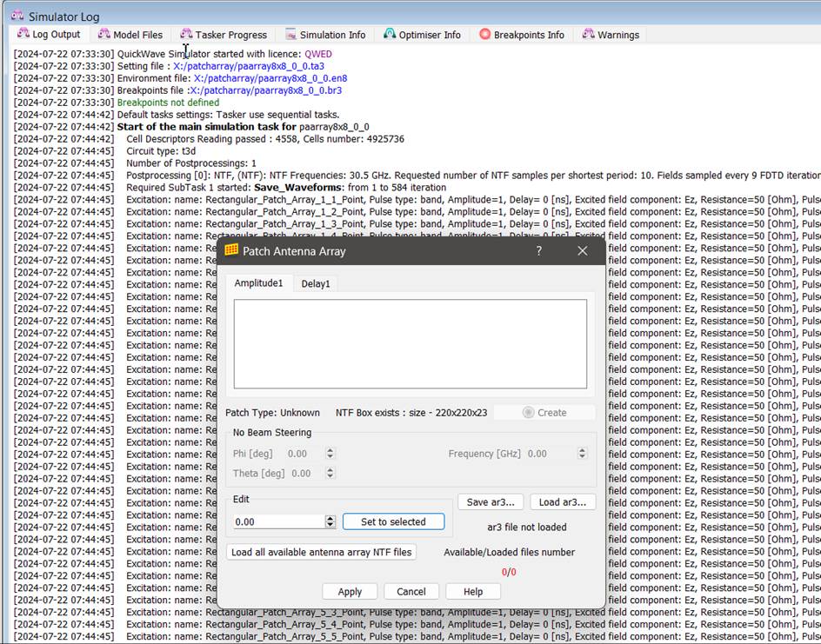This screenshot has height=644, width=821.
Task: Click the Patch Antenna Array dialog icon
Action: coord(231,250)
